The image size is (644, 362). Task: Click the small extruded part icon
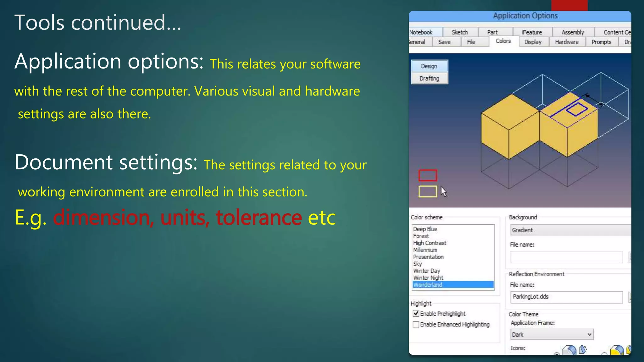point(583,349)
